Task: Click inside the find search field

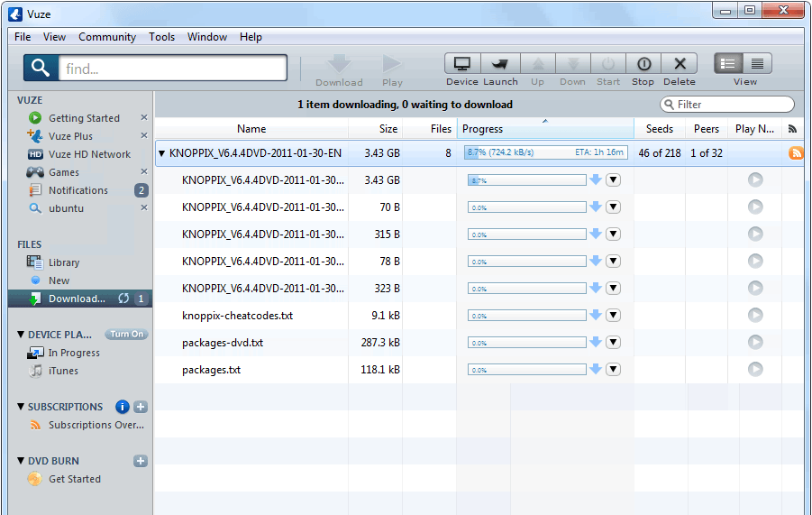Action: (173, 68)
